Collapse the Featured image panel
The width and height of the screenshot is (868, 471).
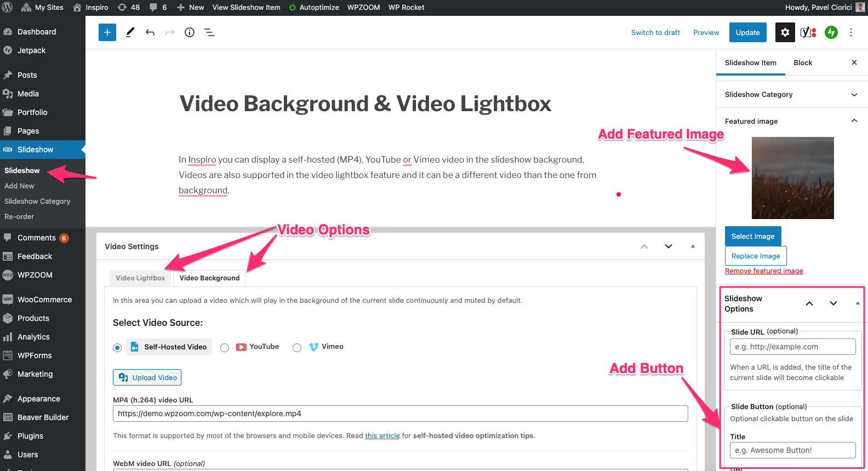pyautogui.click(x=854, y=121)
